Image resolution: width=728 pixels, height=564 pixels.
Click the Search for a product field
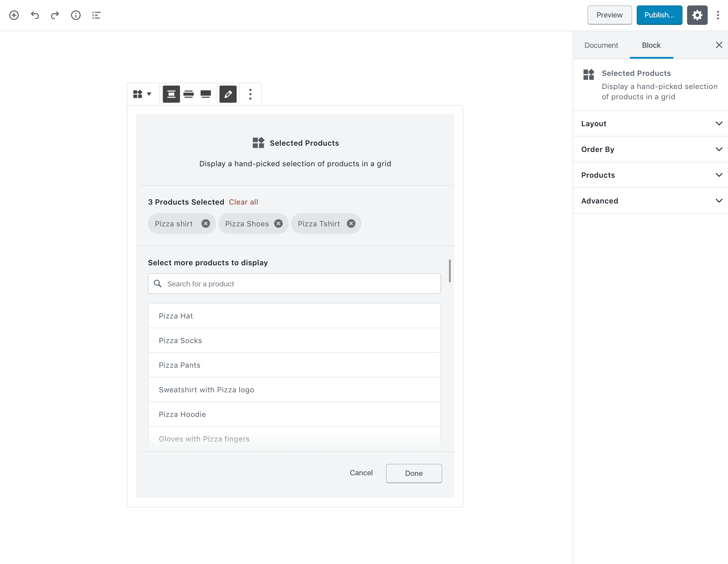tap(294, 284)
